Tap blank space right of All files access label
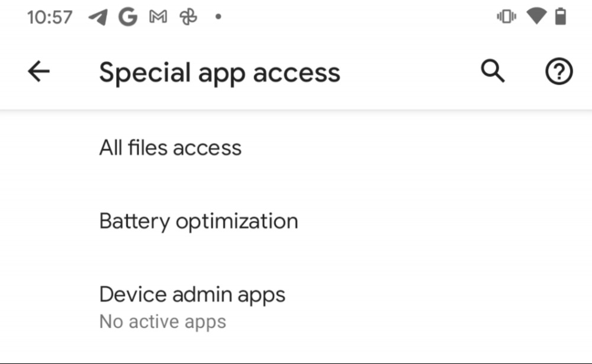The height and width of the screenshot is (364, 592). [416, 147]
